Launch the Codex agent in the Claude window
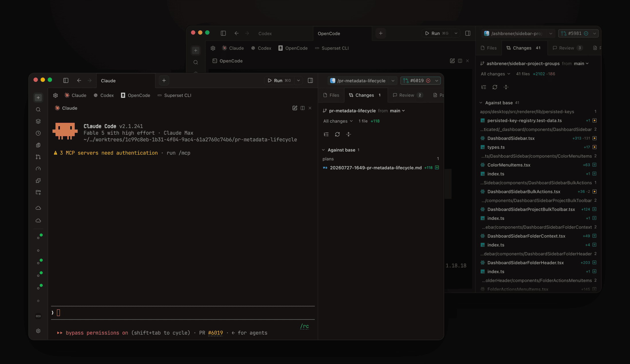 [104, 95]
